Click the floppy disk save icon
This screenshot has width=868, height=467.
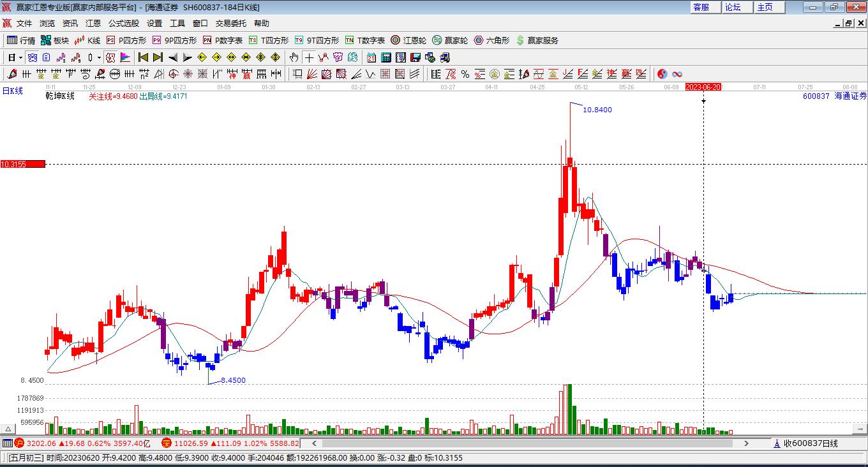point(415,57)
